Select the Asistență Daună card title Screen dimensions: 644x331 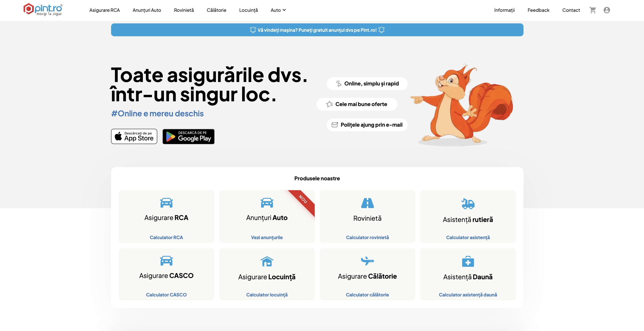pos(468,277)
